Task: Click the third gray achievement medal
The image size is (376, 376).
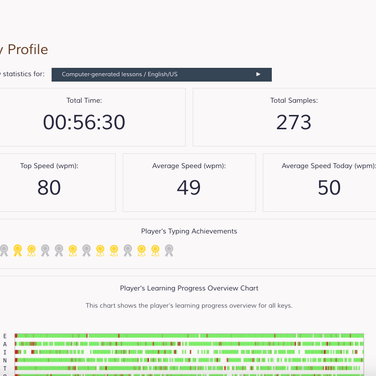Action: click(59, 250)
